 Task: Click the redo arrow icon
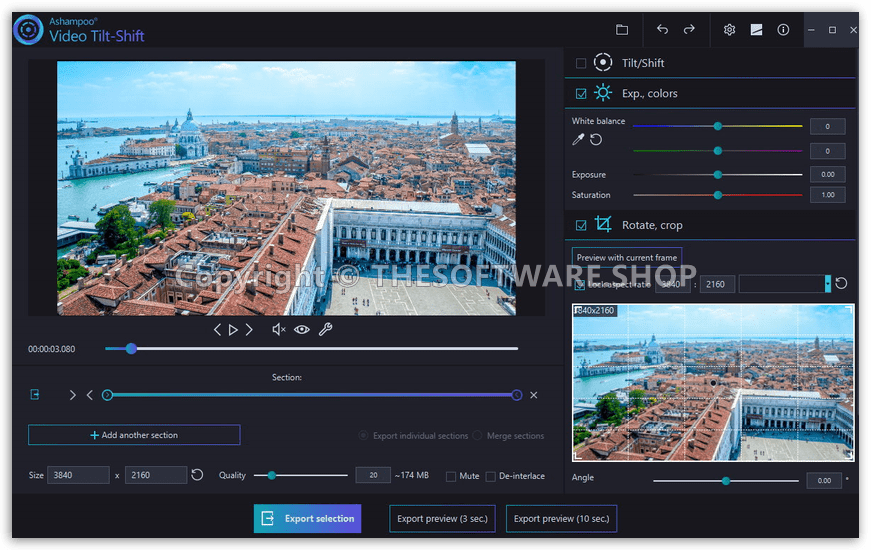[x=689, y=30]
